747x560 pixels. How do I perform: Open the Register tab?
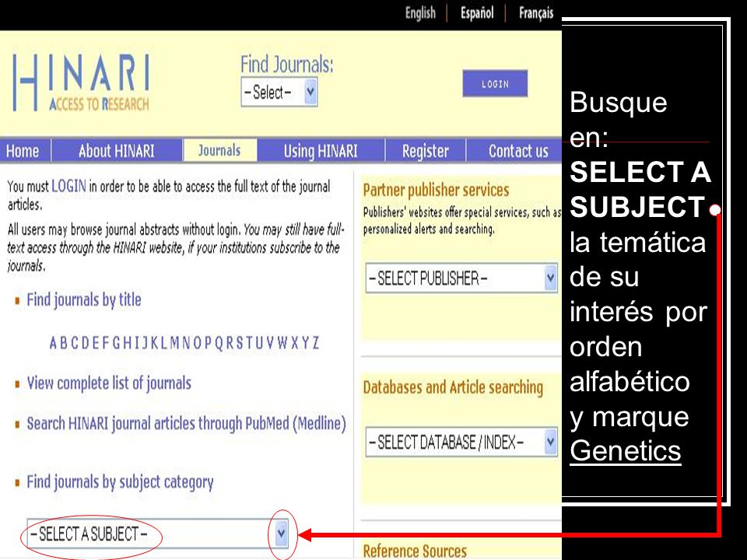pos(426,151)
